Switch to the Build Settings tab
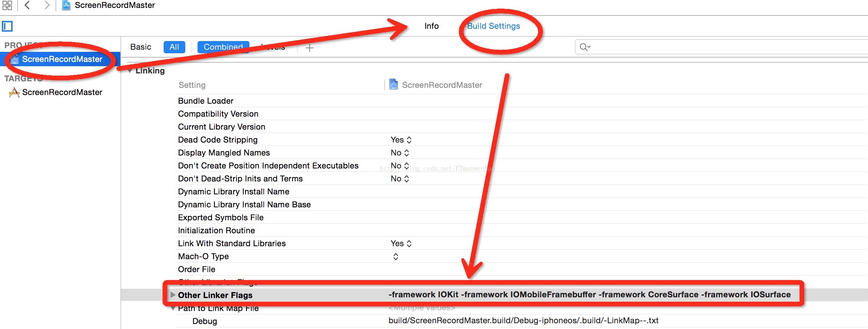This screenshot has height=329, width=868. click(493, 26)
